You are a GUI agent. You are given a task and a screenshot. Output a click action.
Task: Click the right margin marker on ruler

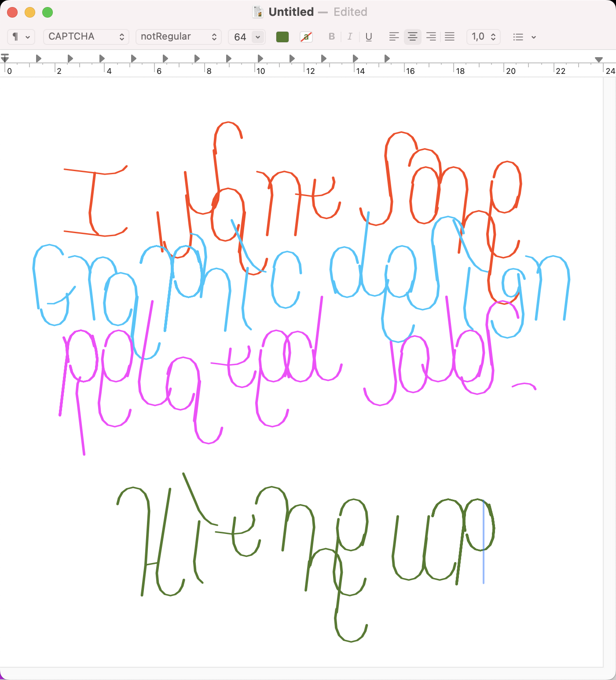(598, 59)
